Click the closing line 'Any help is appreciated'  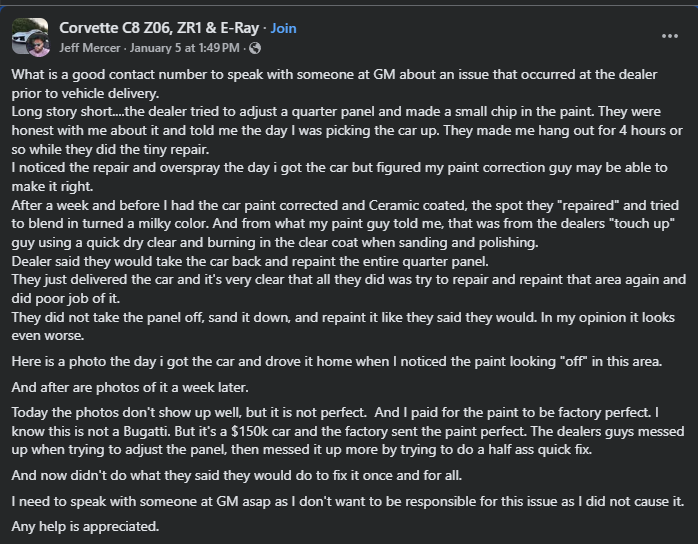click(85, 524)
